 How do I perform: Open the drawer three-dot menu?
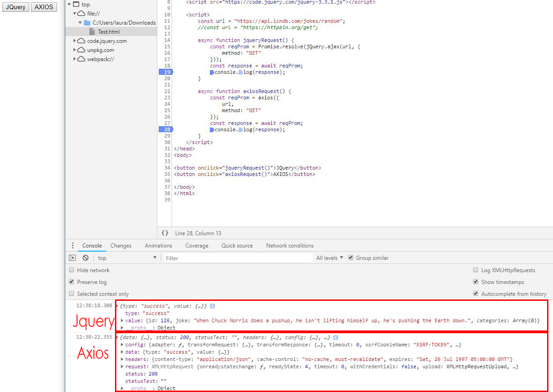[x=73, y=245]
